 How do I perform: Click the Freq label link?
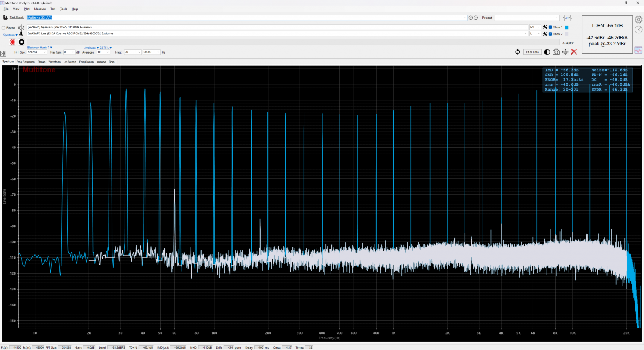118,52
